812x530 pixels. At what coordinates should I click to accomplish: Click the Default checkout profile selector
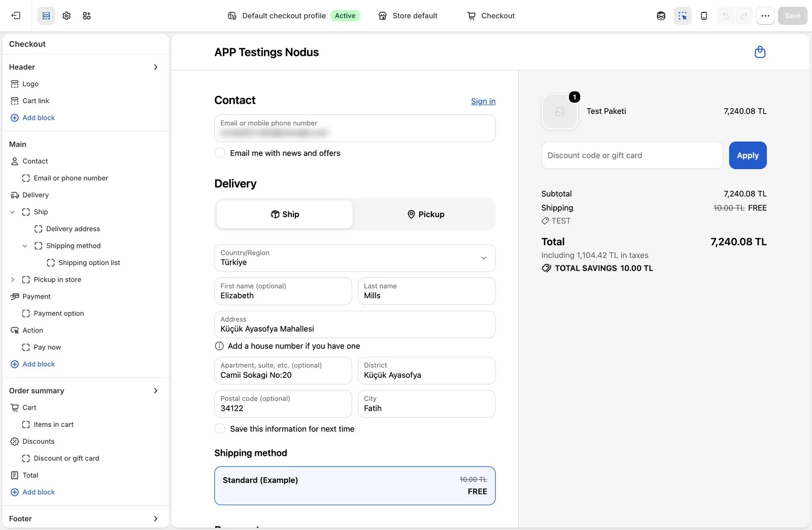click(294, 16)
